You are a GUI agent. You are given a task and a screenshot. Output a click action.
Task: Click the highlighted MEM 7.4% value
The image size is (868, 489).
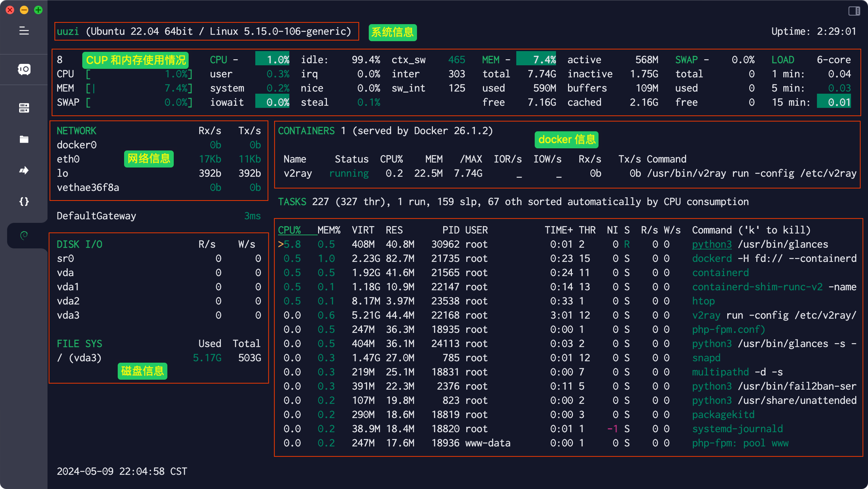coord(536,59)
